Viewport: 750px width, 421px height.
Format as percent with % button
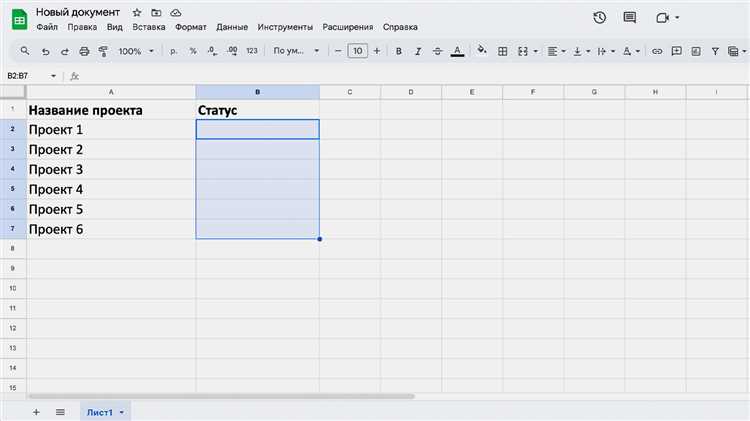[x=192, y=50]
